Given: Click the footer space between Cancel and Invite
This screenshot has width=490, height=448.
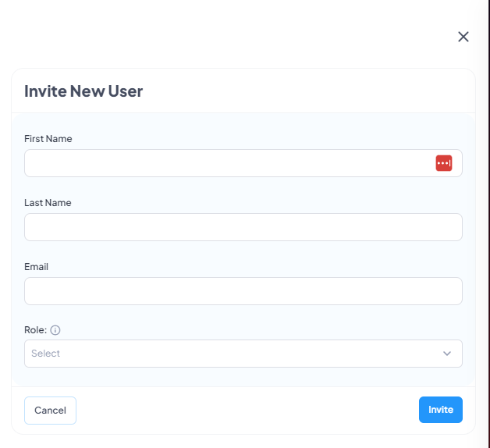Looking at the screenshot, I should (247, 411).
